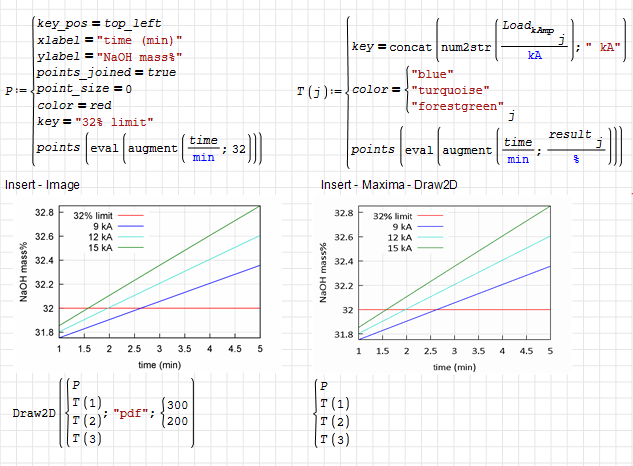Edit the point_size value 0
This screenshot has height=466, width=633.
pyautogui.click(x=127, y=89)
